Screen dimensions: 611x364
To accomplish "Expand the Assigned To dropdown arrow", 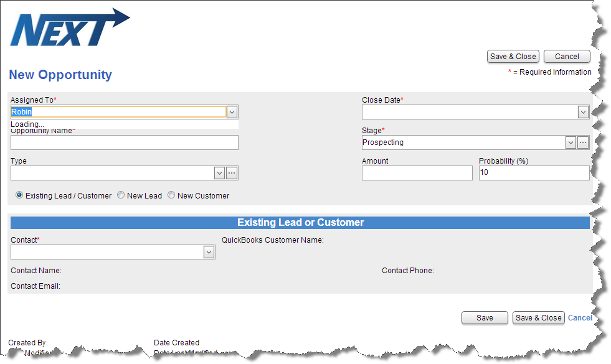I will click(x=232, y=112).
